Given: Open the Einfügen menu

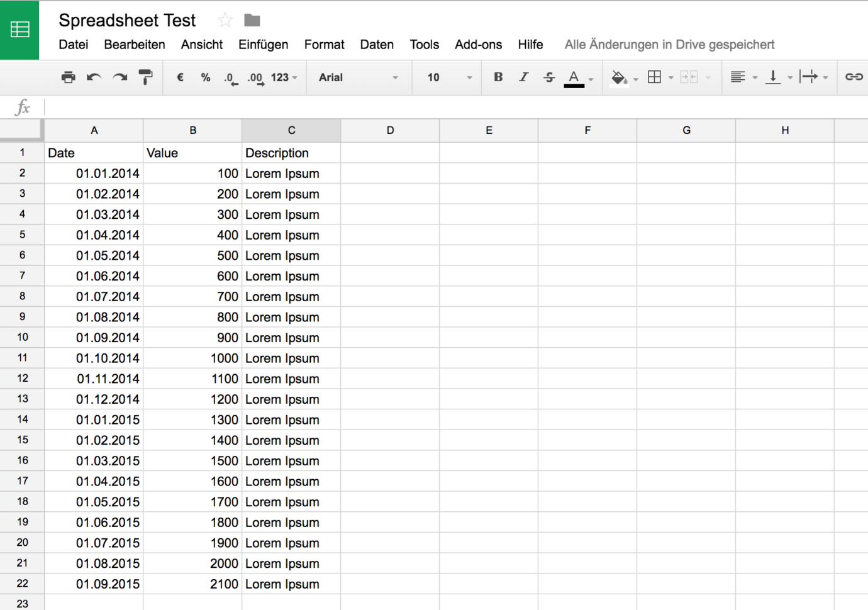Looking at the screenshot, I should click(x=263, y=44).
